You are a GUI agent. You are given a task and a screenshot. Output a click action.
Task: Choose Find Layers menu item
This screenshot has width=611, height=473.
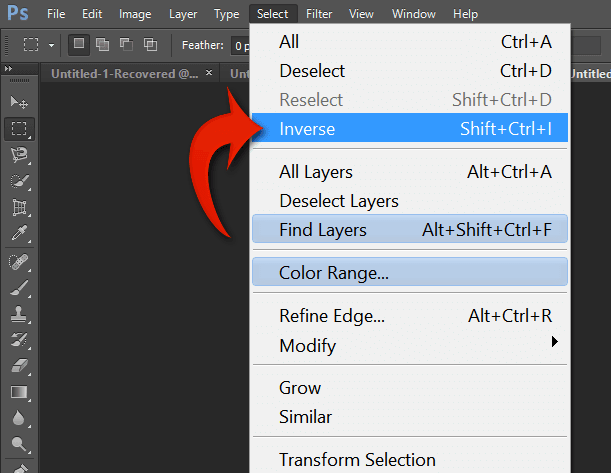coord(410,229)
